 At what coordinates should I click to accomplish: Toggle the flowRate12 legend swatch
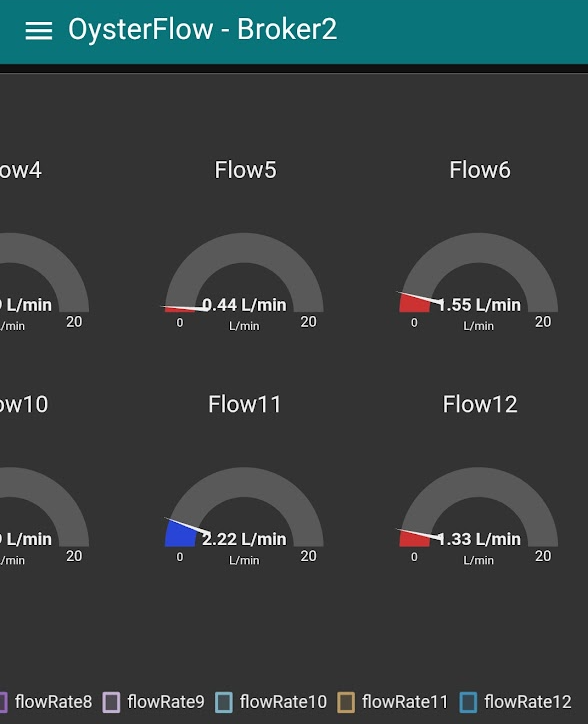(x=468, y=702)
